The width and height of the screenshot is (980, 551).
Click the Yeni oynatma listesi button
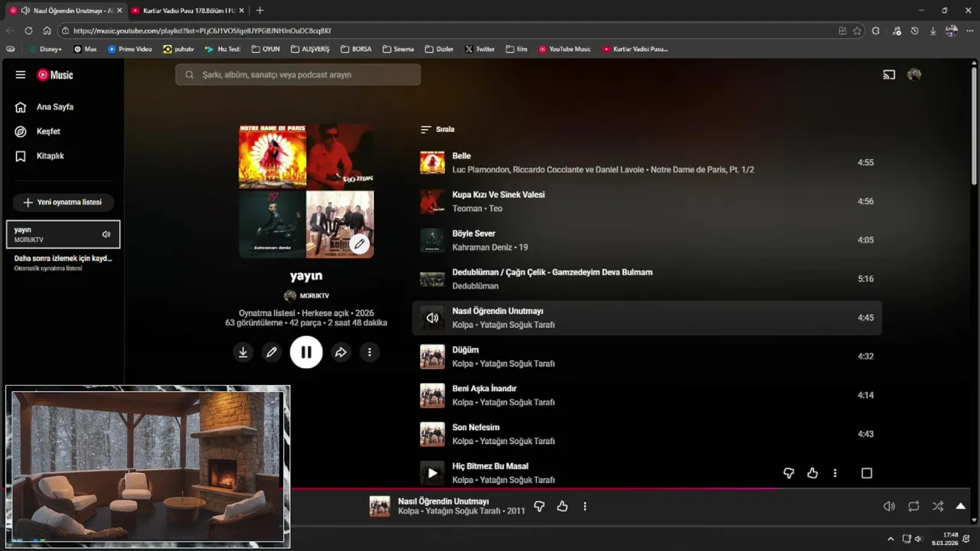tap(63, 202)
